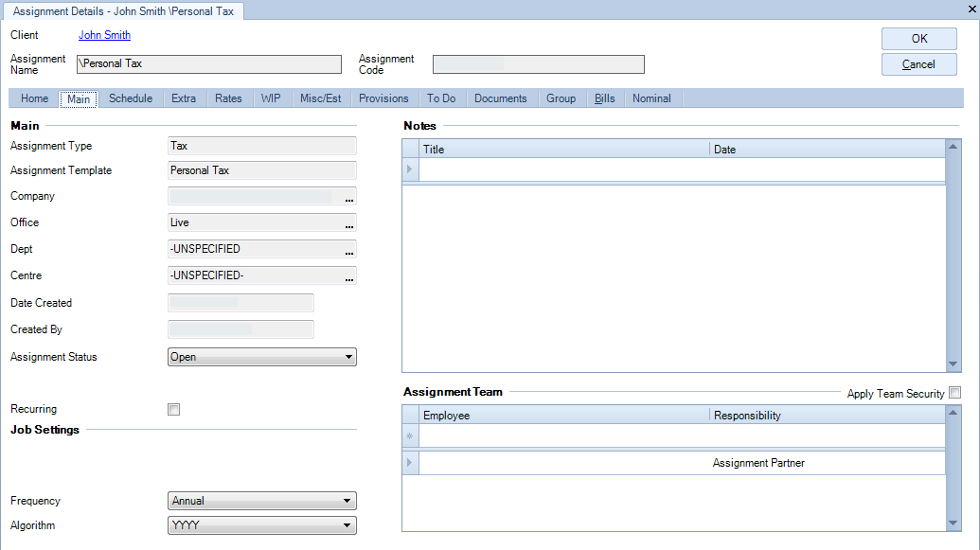The image size is (980, 550).
Task: Switch to the Schedule tab
Action: [x=131, y=98]
